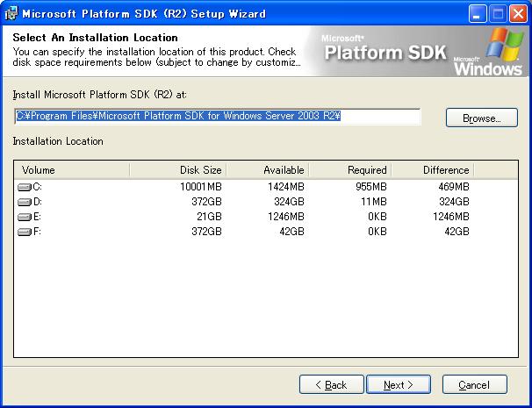
Task: Minimize the Setup Wizard window
Action: 478,13
